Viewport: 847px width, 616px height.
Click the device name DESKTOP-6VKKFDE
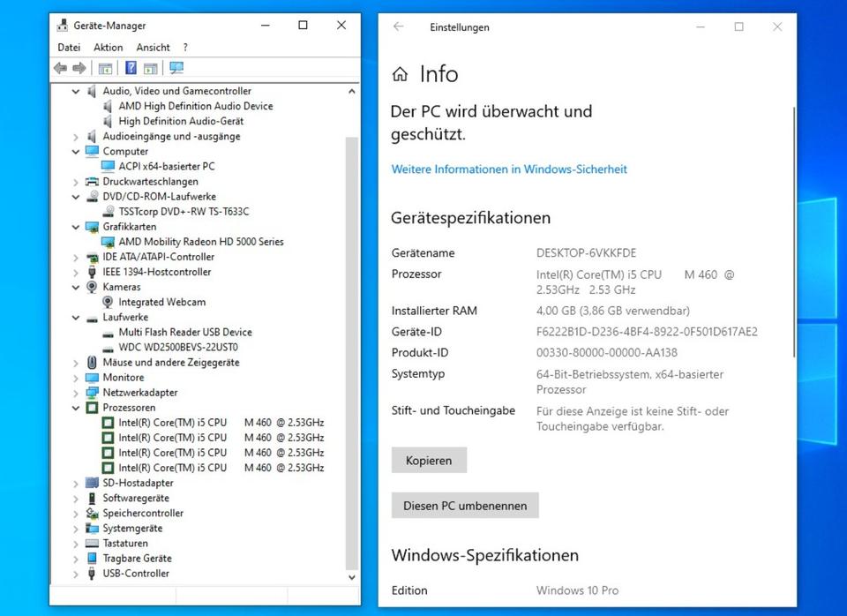(586, 253)
